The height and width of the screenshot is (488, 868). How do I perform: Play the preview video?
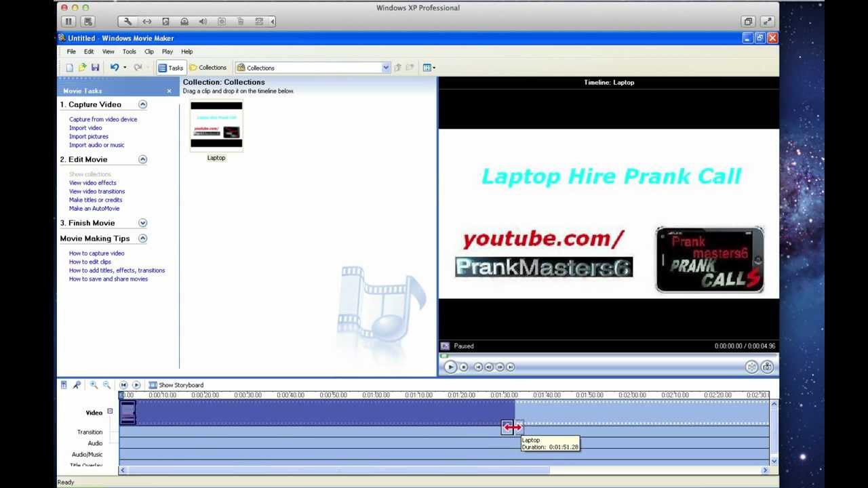[x=450, y=367]
